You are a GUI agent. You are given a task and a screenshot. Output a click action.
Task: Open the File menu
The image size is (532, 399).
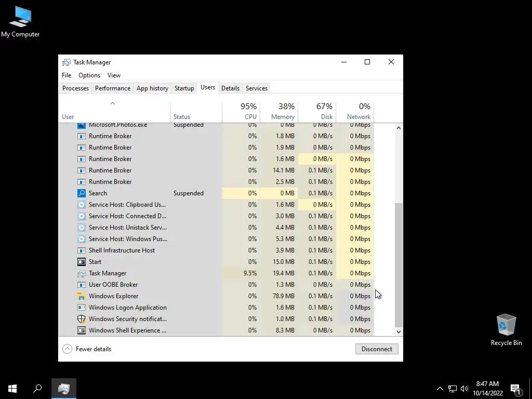[66, 75]
